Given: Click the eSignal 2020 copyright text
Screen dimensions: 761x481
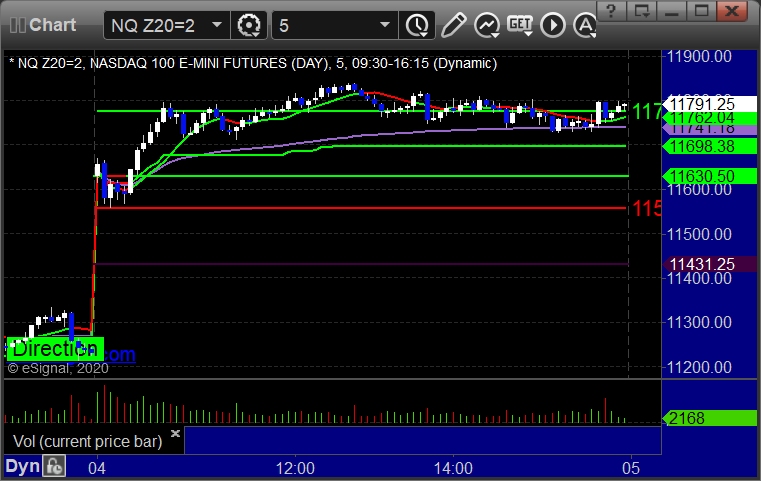Looking at the screenshot, I should tap(58, 368).
